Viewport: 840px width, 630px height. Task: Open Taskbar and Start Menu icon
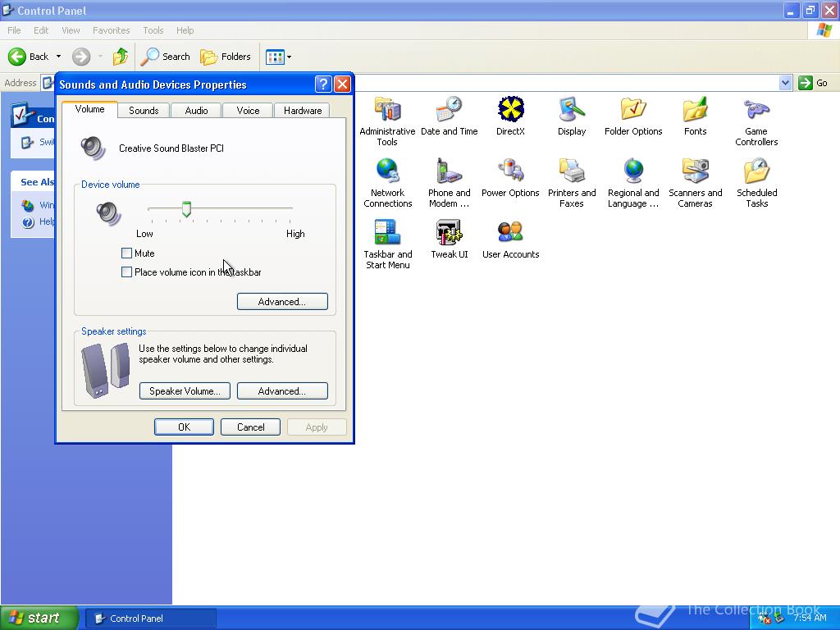(x=387, y=244)
